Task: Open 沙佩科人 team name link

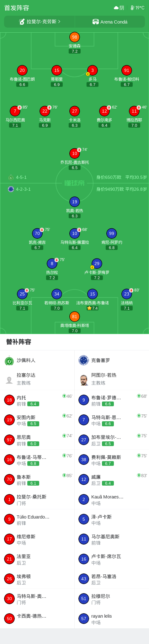Action: point(26,360)
